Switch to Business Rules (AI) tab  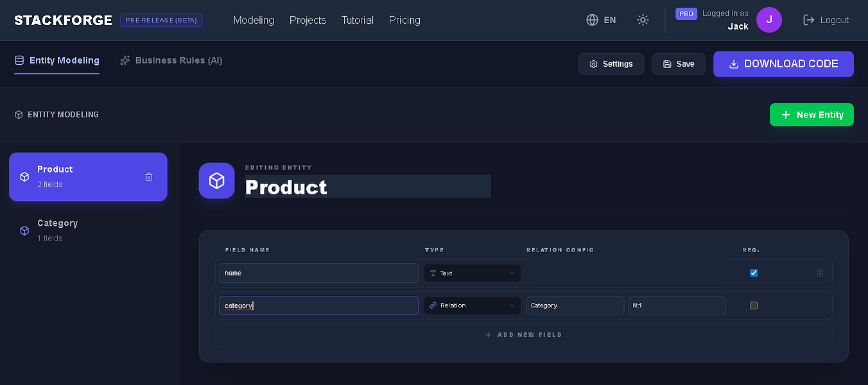point(171,60)
